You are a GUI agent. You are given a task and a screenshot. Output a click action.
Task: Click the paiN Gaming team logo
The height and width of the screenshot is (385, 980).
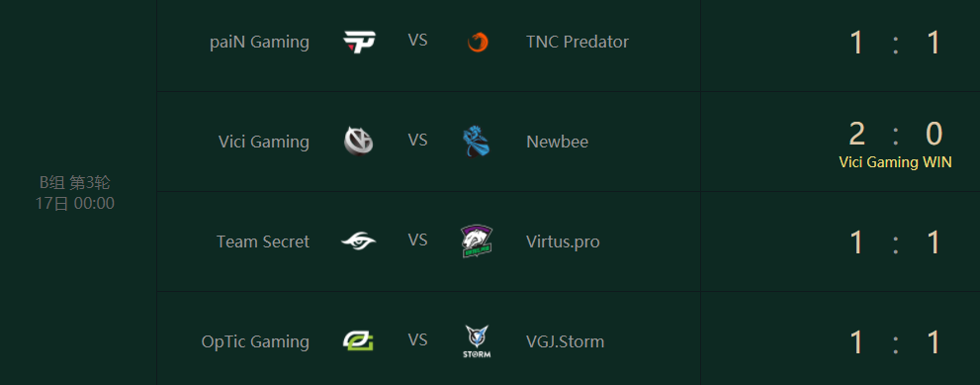point(359,42)
